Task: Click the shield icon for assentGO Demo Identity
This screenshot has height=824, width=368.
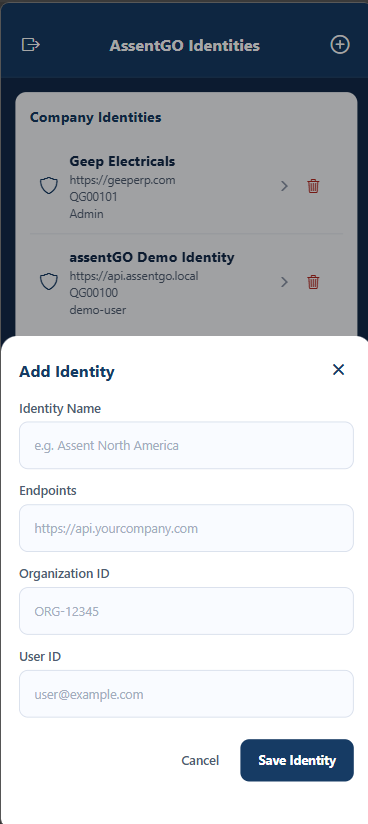Action: 49,282
